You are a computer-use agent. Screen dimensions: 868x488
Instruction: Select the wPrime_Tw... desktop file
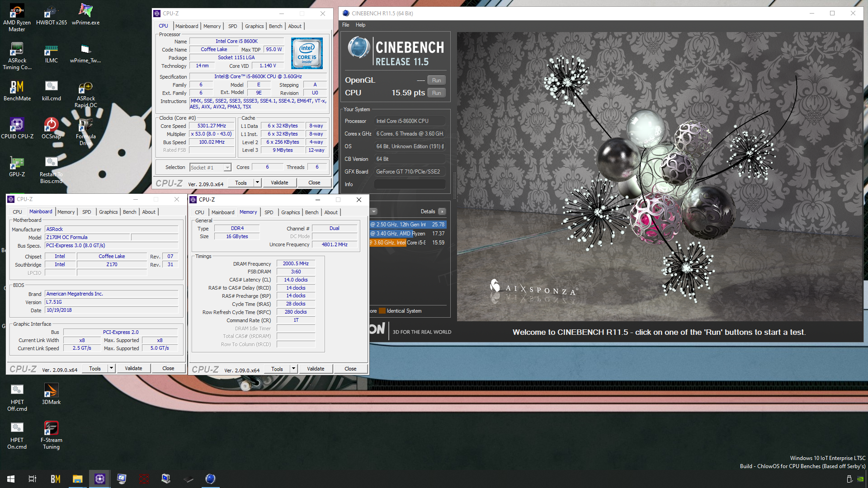tap(85, 52)
